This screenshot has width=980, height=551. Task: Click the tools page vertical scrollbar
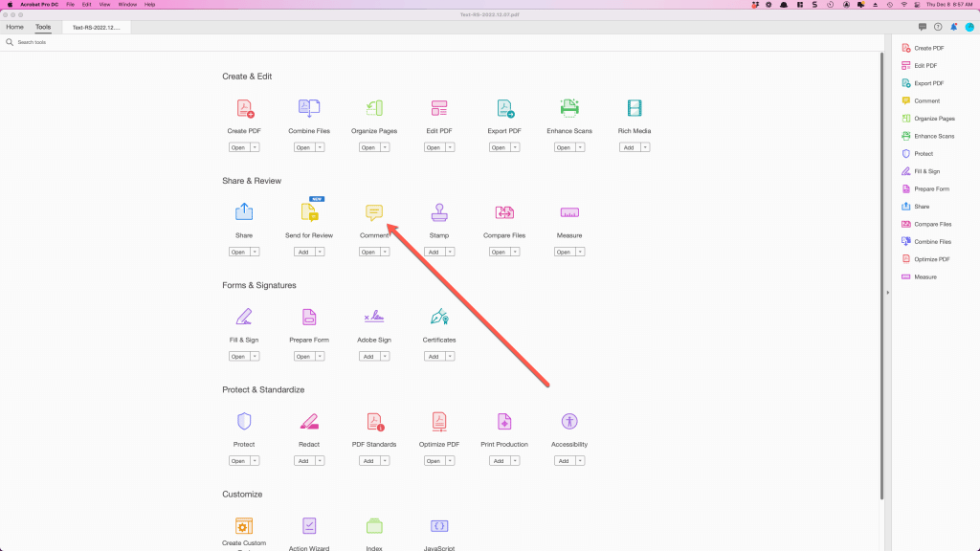[881, 276]
